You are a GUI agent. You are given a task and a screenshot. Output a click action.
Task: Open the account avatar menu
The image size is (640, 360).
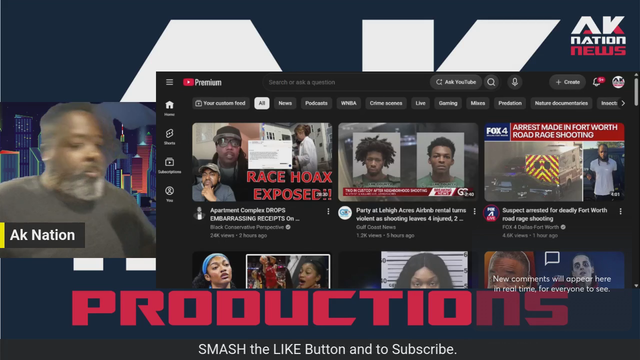point(618,82)
